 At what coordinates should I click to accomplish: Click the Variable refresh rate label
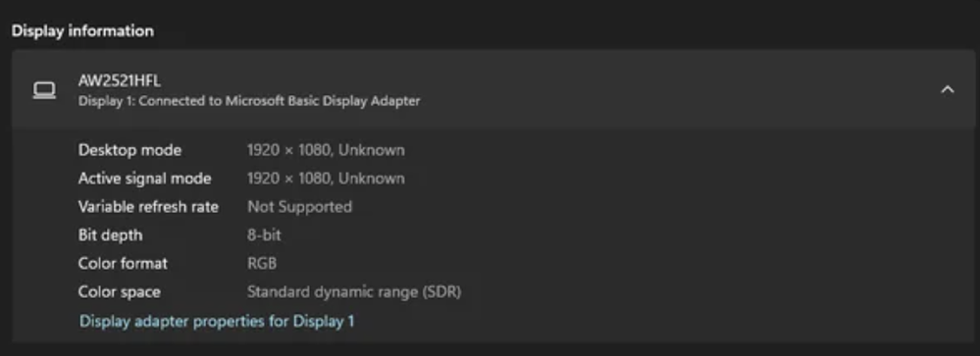148,207
